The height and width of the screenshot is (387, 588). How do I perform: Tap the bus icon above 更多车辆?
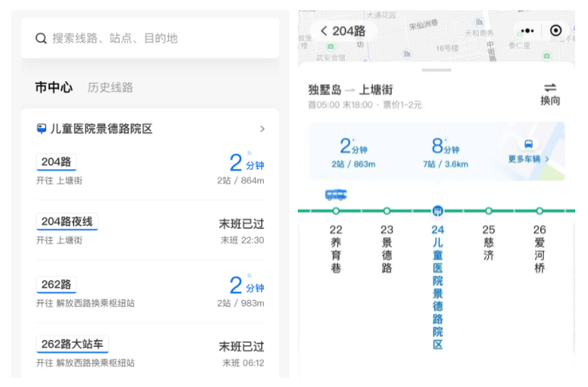click(x=528, y=144)
